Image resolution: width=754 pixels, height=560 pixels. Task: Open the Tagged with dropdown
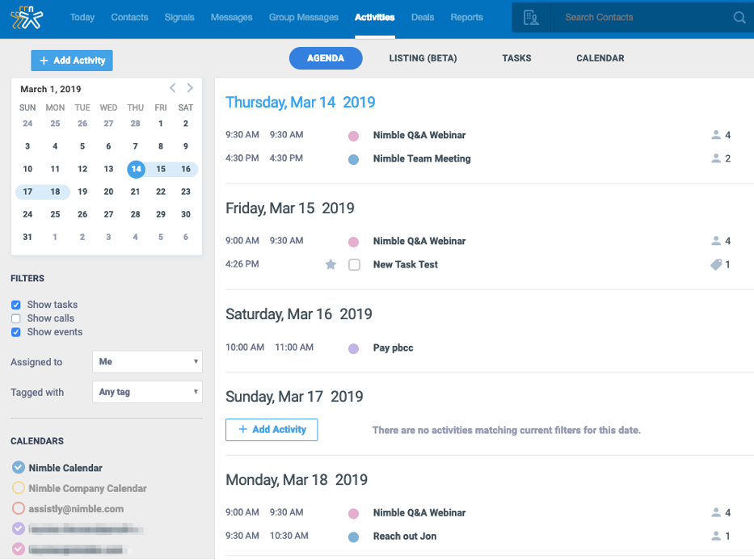[147, 392]
